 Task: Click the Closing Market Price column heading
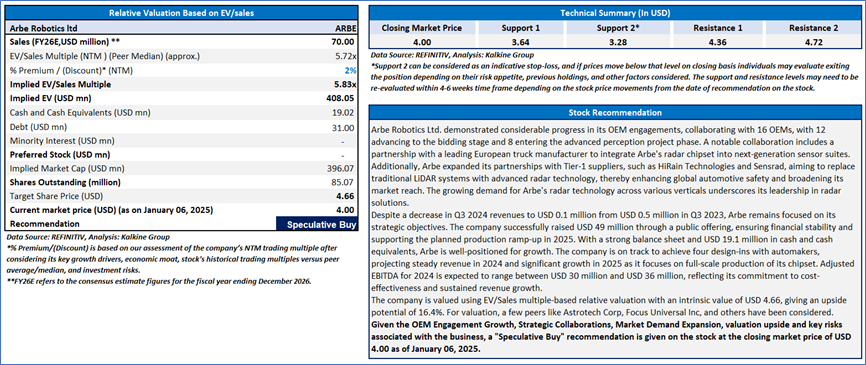pyautogui.click(x=422, y=28)
